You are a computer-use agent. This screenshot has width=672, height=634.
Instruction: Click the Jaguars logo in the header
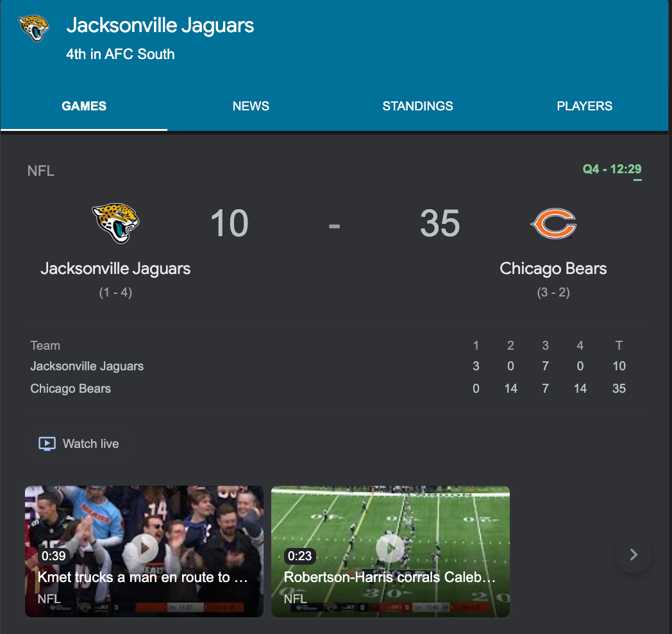[34, 28]
